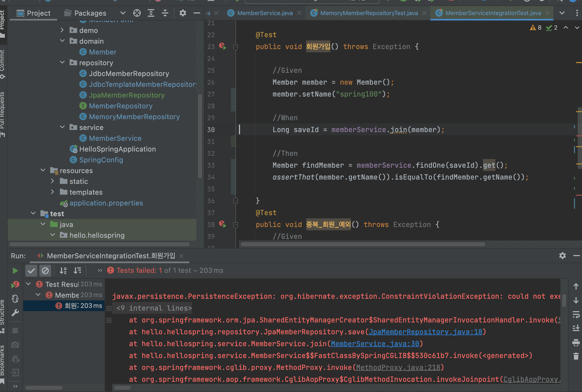Click the Rerun Failed Tests icon
Screen dimensions: 582x392
pyautogui.click(x=15, y=285)
